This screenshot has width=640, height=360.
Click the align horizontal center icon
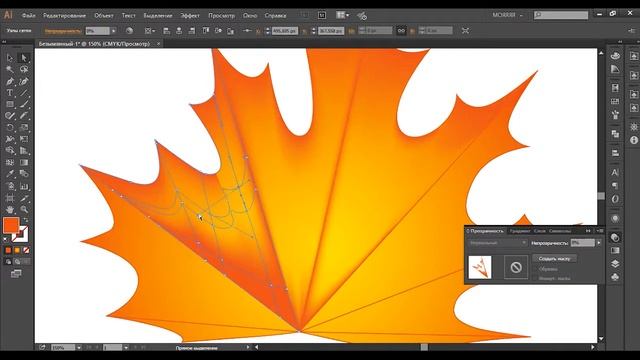coord(179,31)
